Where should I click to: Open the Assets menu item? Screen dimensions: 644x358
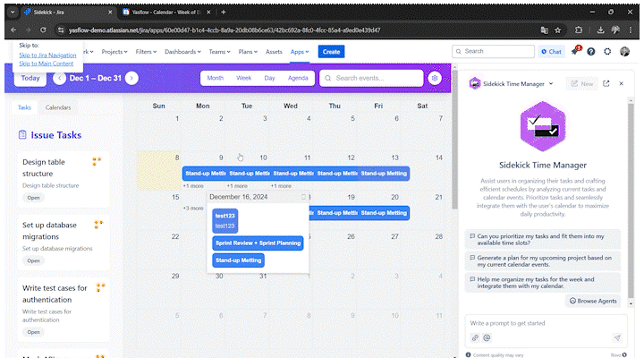click(x=274, y=52)
